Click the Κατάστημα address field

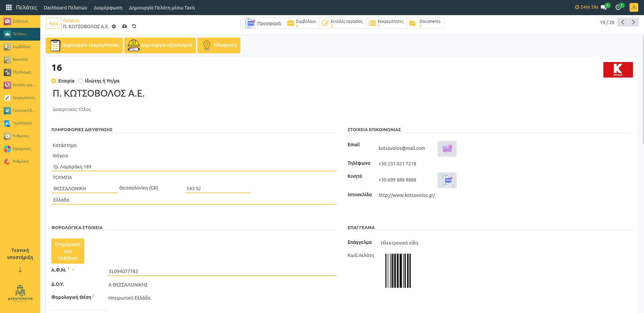click(x=194, y=145)
